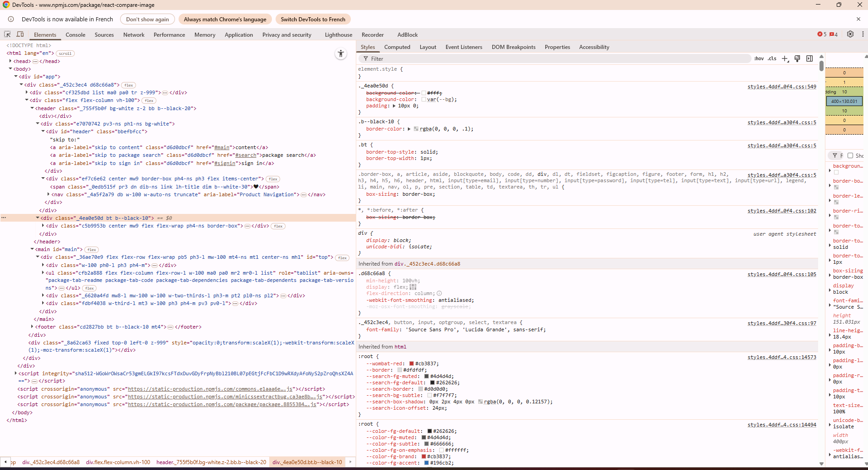Open the Computed styles tab
This screenshot has height=470, width=868.
397,47
